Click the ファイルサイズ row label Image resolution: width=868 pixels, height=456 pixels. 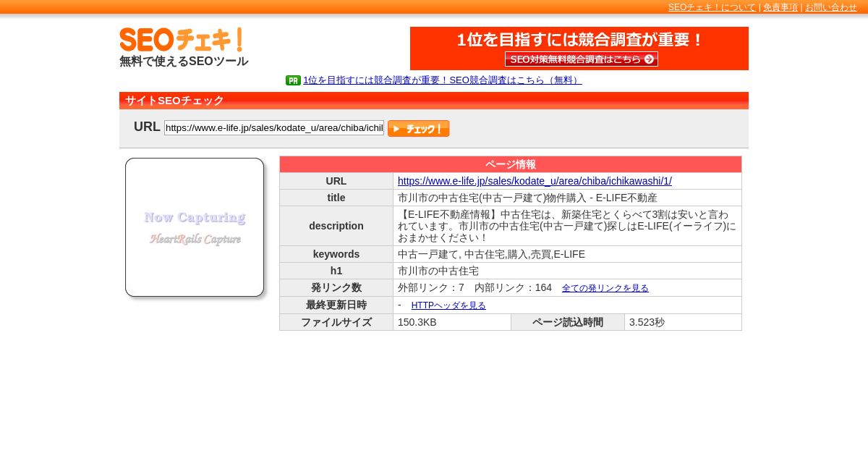click(336, 322)
